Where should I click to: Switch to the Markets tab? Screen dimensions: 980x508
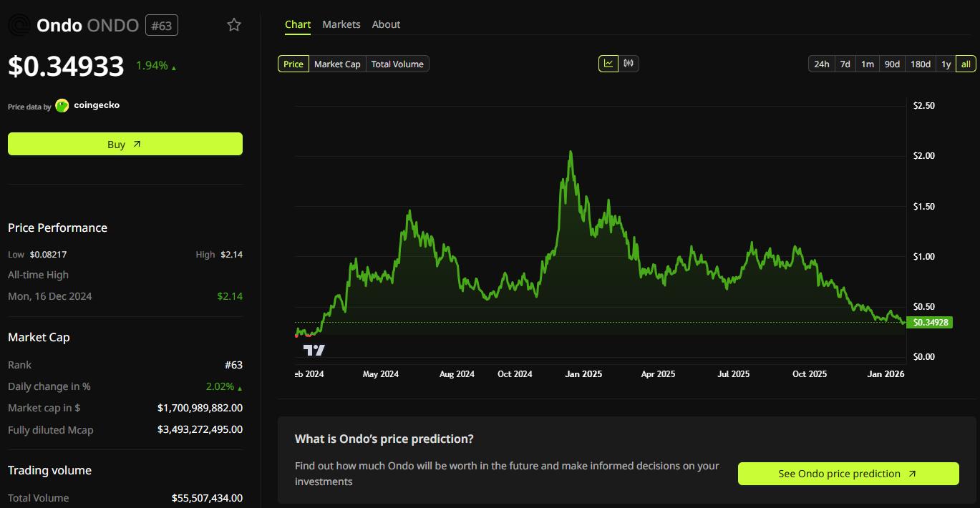click(341, 24)
